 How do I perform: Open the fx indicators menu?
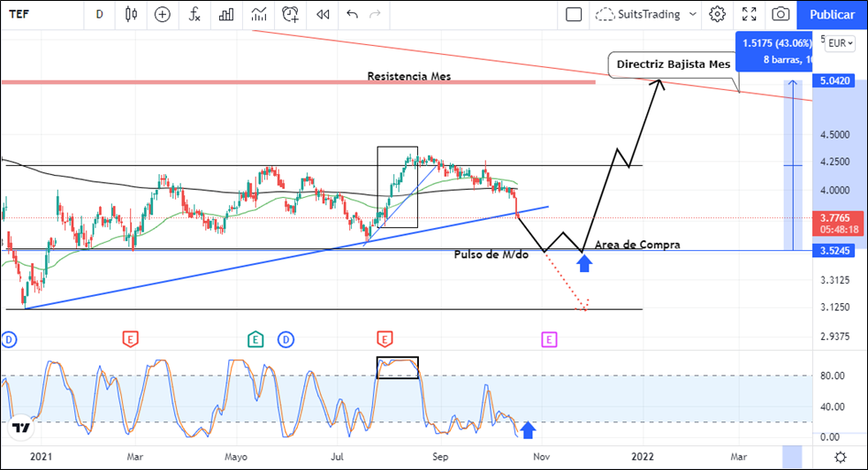tap(194, 14)
